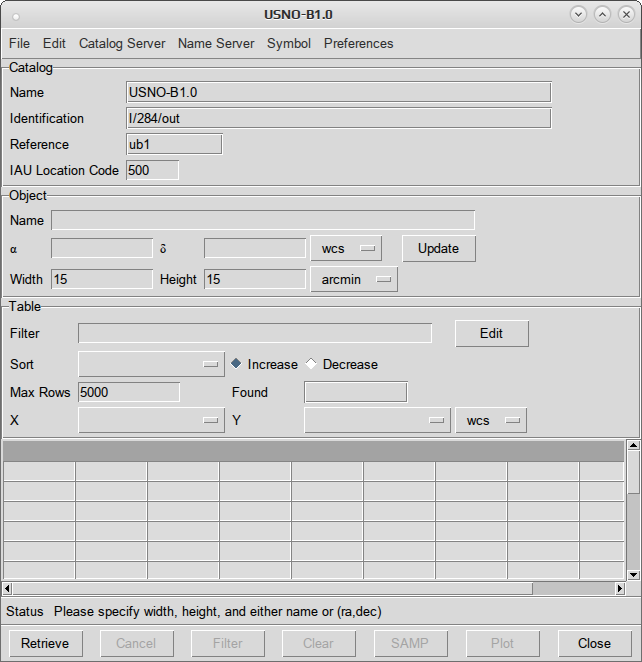Focus the Height field showing 15
This screenshot has height=662, width=642.
(255, 279)
